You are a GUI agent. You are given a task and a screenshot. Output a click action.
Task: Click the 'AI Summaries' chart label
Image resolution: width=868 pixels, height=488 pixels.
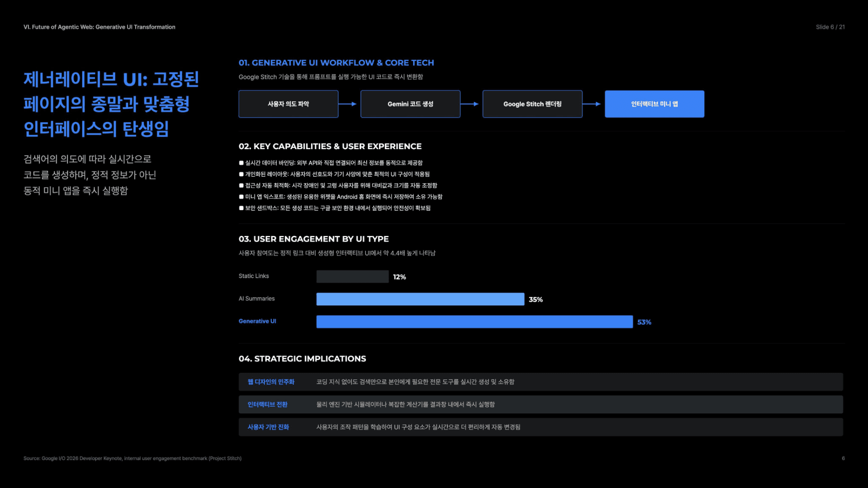pyautogui.click(x=257, y=299)
